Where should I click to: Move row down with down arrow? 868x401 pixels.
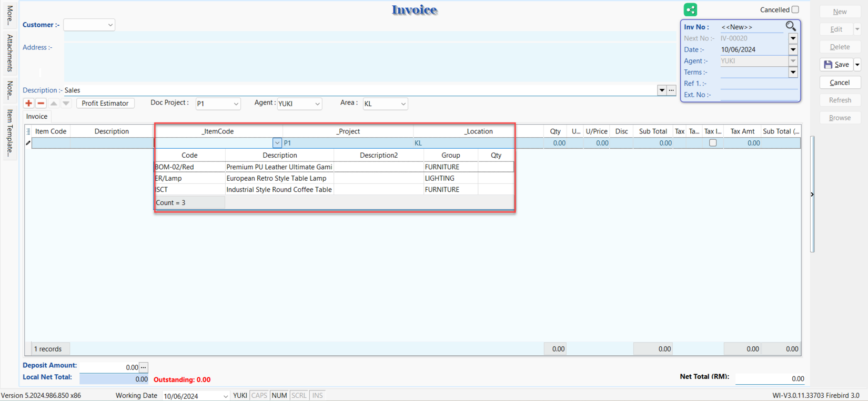coord(66,104)
